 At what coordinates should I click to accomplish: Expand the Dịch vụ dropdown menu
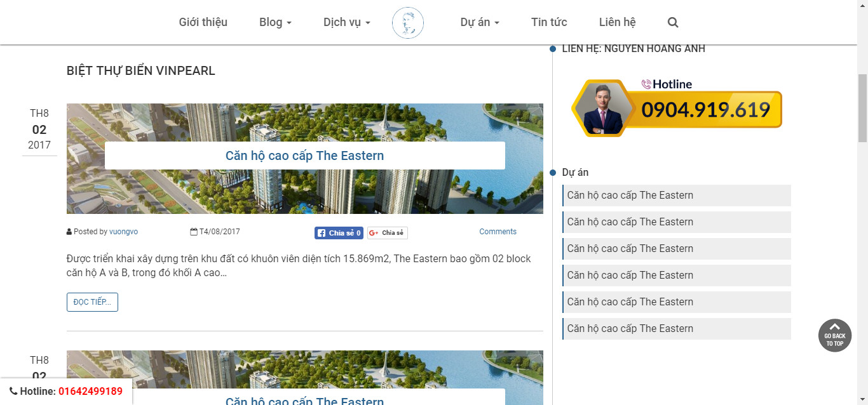(x=346, y=22)
